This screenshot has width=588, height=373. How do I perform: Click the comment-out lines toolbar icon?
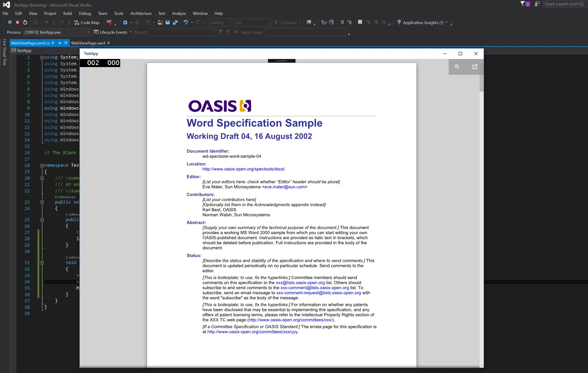342,23
